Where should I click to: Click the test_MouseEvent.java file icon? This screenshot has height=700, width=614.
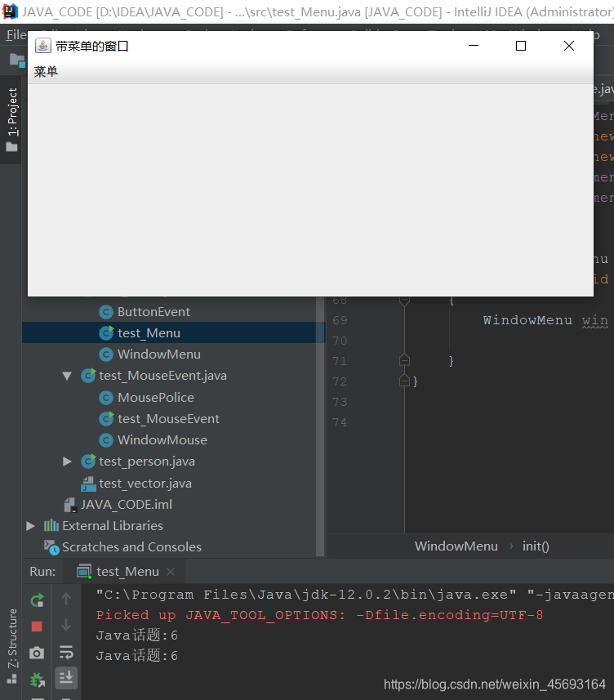coord(88,376)
